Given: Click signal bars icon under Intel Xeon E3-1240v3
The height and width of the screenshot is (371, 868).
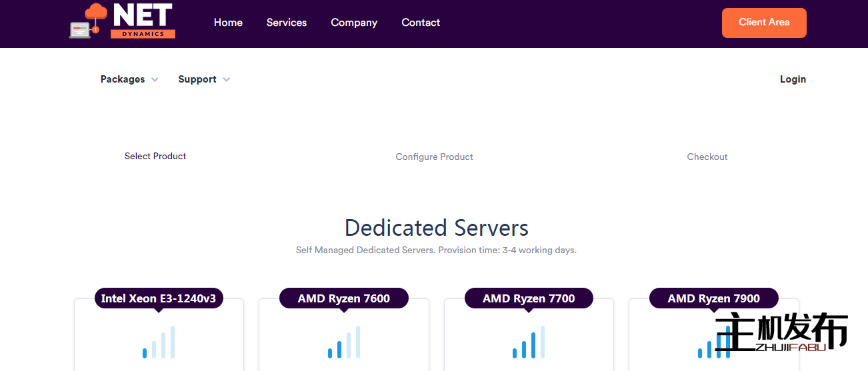Looking at the screenshot, I should tap(159, 342).
